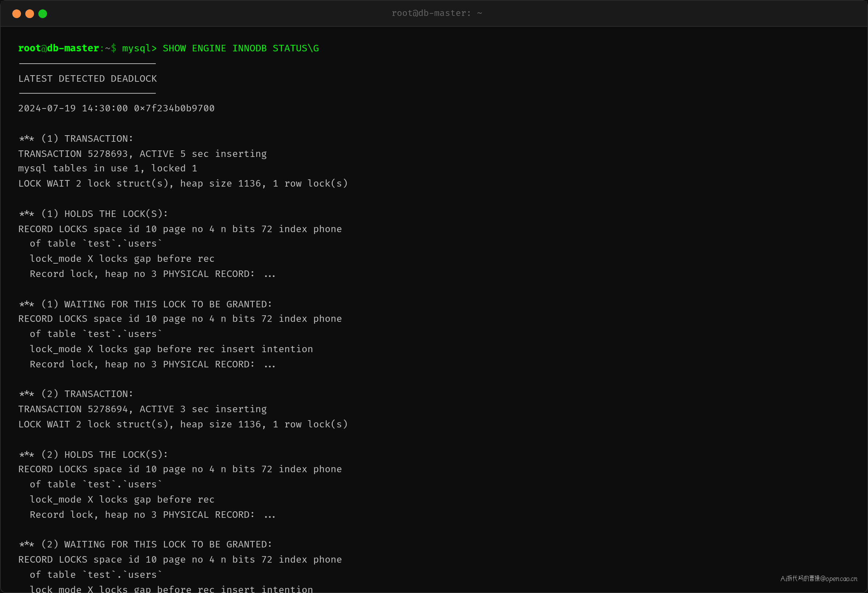Screen dimensions: 868x593
Task: Click the orange minimize window button
Action: click(x=30, y=14)
